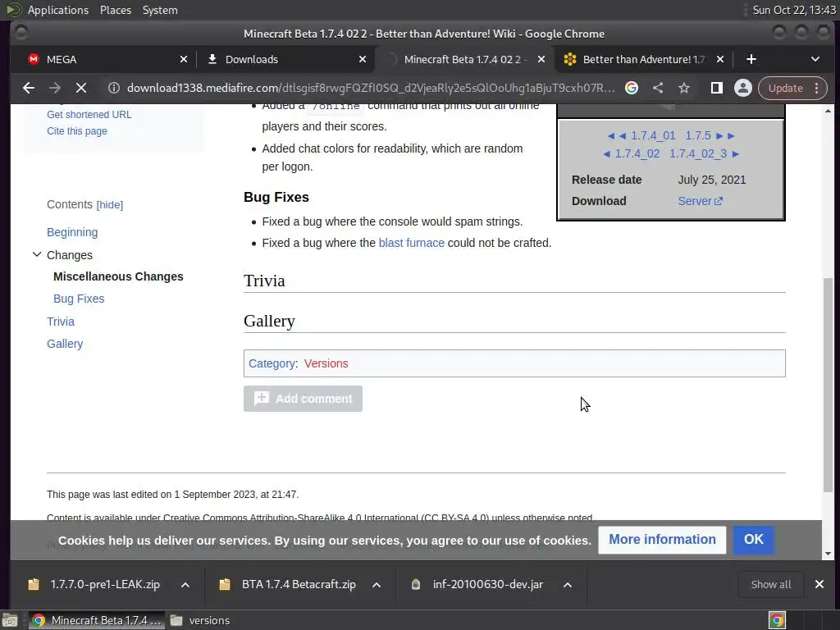The width and height of the screenshot is (840, 630).
Task: Click the Chrome tray icon
Action: click(x=778, y=620)
